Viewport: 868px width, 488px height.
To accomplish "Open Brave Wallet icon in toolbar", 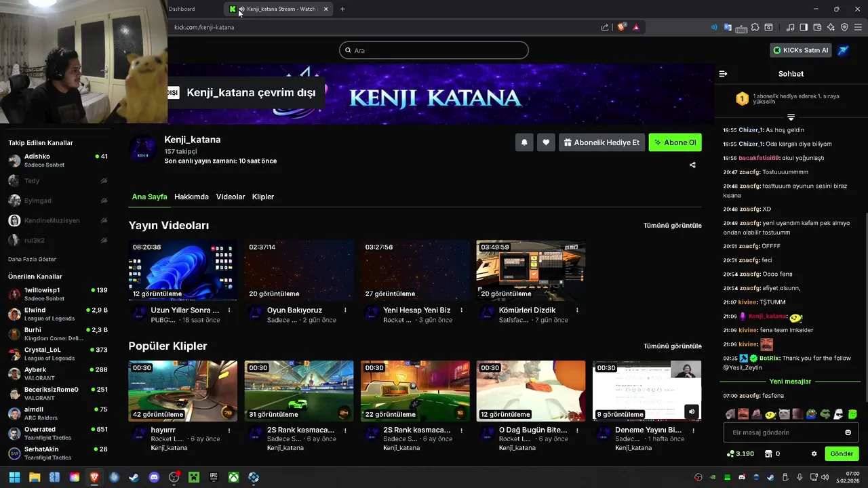I will click(817, 27).
